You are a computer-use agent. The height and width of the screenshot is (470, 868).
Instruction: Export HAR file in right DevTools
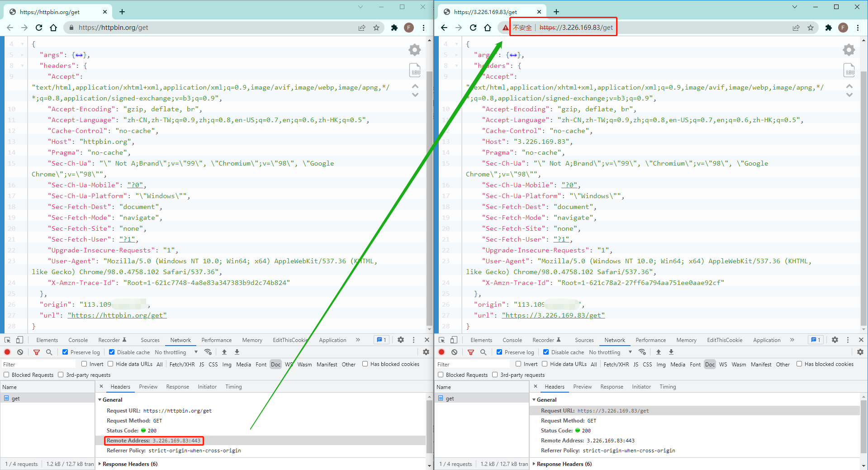pos(671,352)
